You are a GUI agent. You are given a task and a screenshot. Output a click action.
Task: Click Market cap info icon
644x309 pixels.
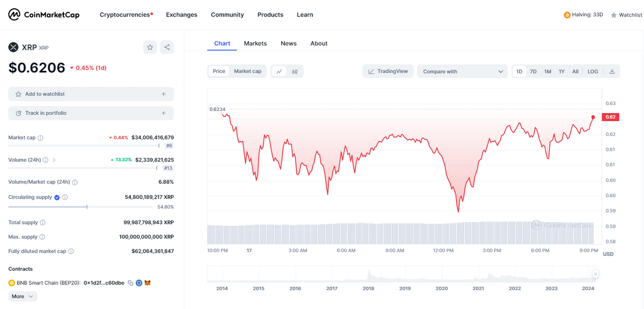pyautogui.click(x=41, y=138)
